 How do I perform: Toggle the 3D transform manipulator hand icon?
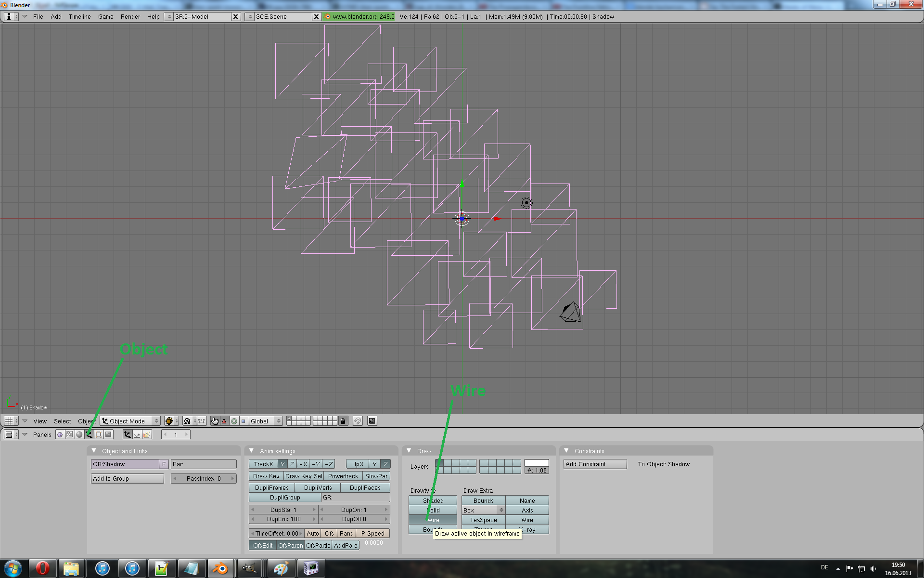tap(215, 421)
